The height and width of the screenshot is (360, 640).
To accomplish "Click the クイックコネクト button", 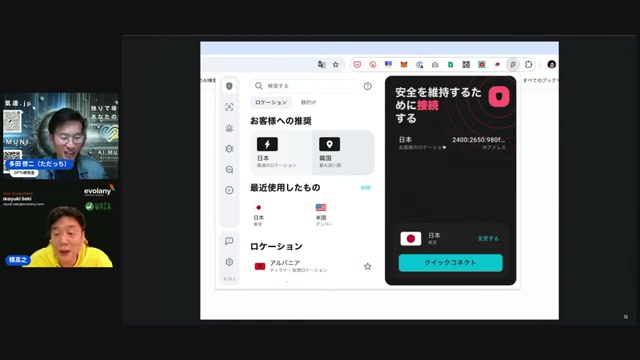I will tap(451, 263).
